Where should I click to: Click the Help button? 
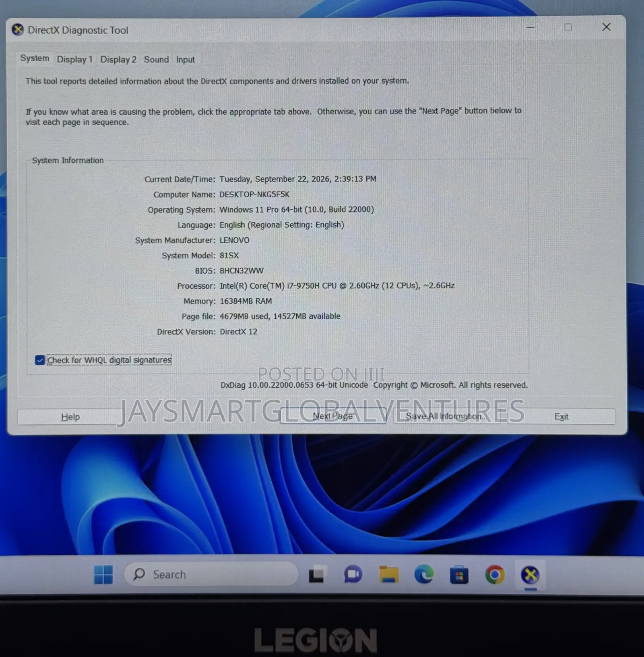click(70, 417)
